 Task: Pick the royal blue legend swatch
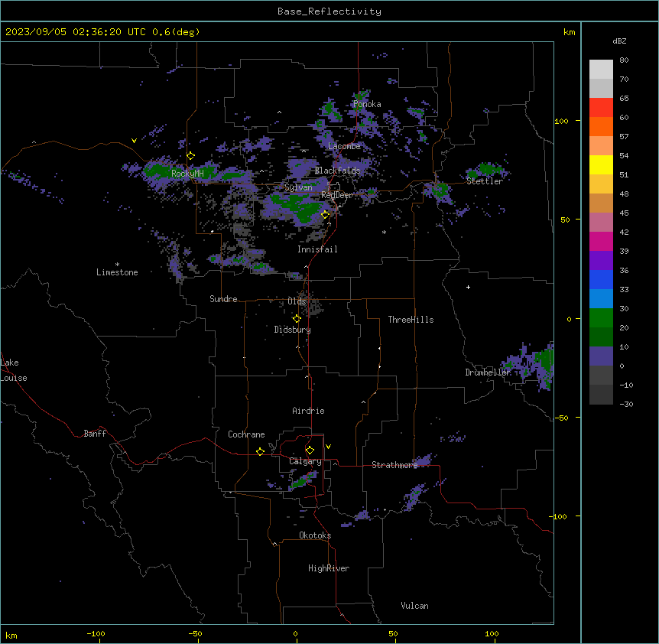pyautogui.click(x=601, y=279)
